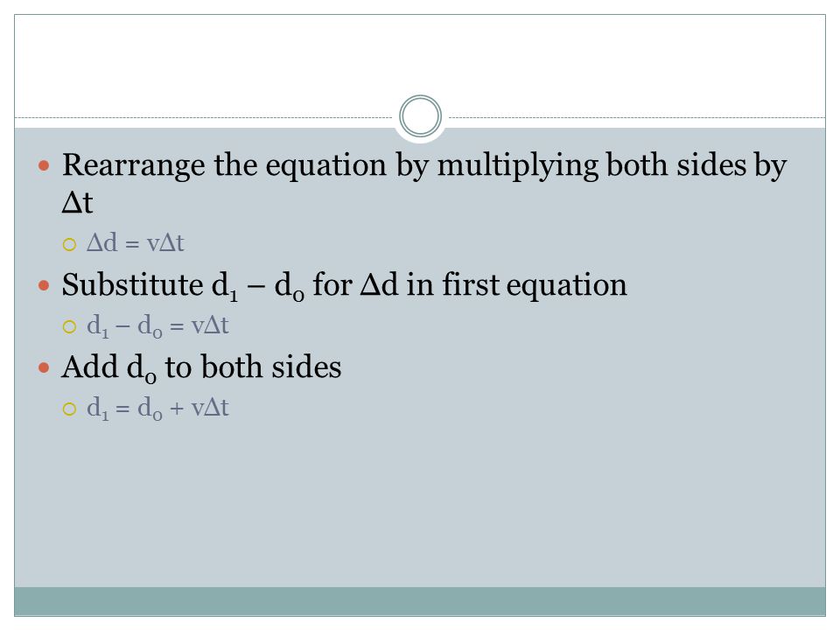Click the yellow ring bullet before 'd1 – d0 = vΔt'
The width and height of the screenshot is (840, 630).
pos(70,326)
